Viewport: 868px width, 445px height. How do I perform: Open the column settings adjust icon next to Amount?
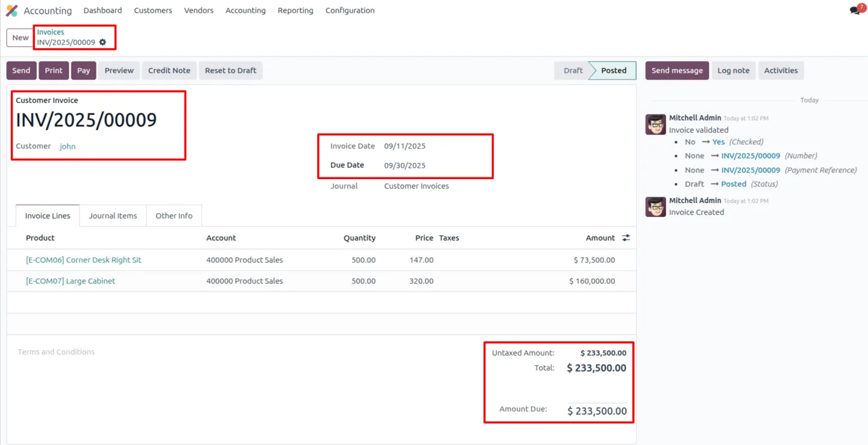[626, 238]
